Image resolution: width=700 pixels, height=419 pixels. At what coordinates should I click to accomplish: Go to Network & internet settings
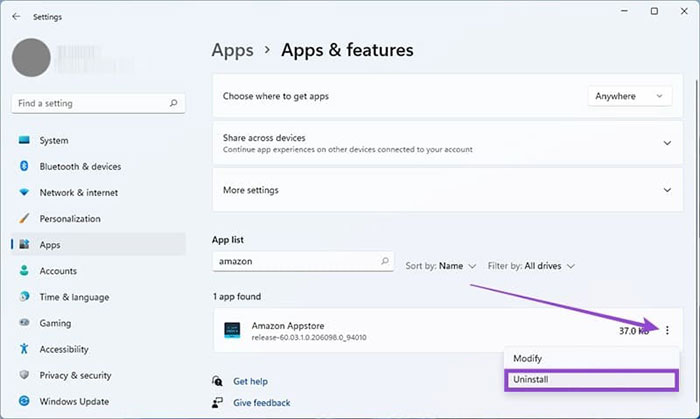(78, 193)
